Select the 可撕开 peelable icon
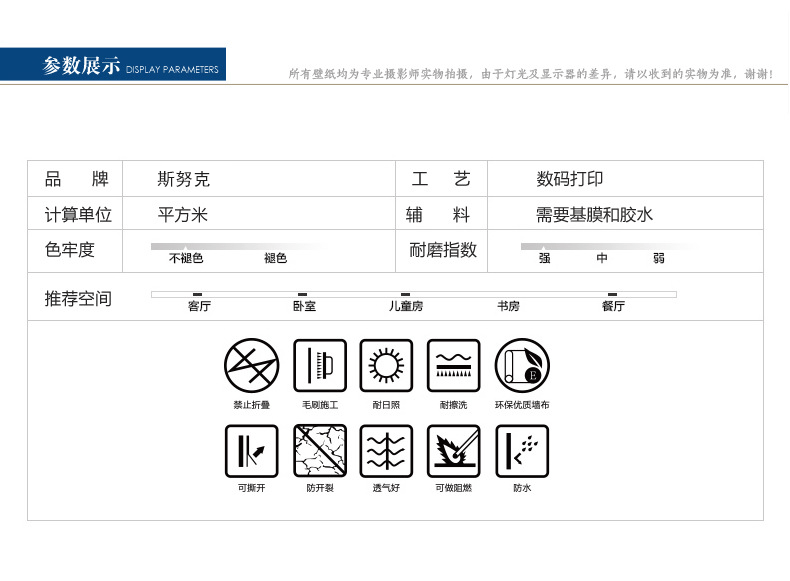The height and width of the screenshot is (581, 790). (x=251, y=450)
